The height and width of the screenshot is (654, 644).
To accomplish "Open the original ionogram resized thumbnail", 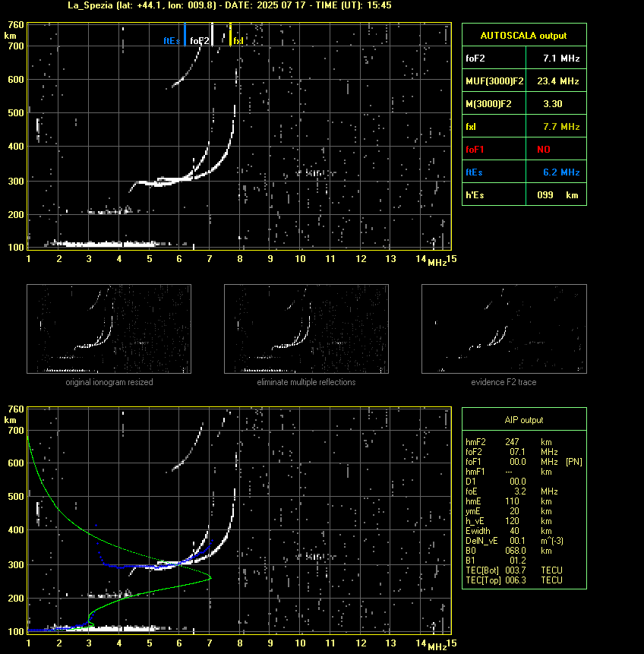I will (109, 329).
